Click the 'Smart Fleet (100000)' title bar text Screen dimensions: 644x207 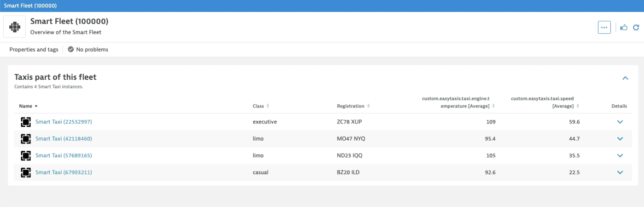(29, 6)
